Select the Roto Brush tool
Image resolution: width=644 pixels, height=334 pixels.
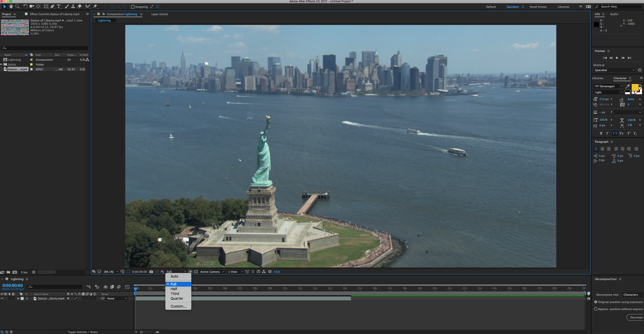tap(88, 7)
